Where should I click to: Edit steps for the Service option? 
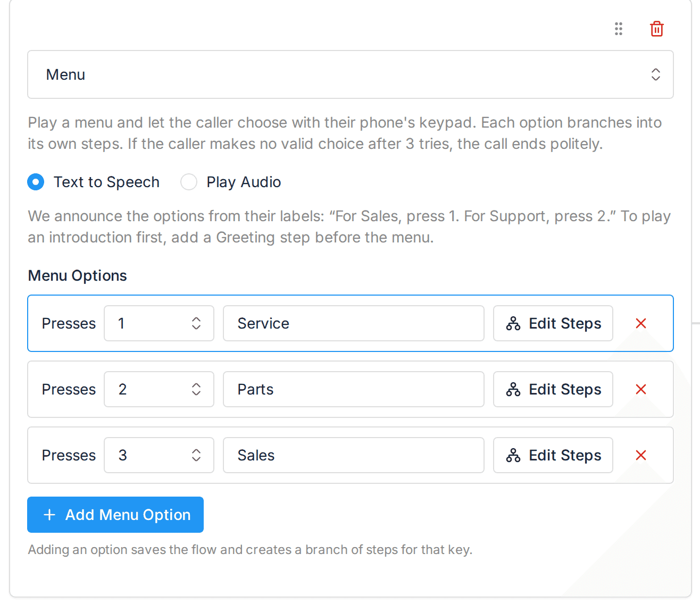pos(553,323)
